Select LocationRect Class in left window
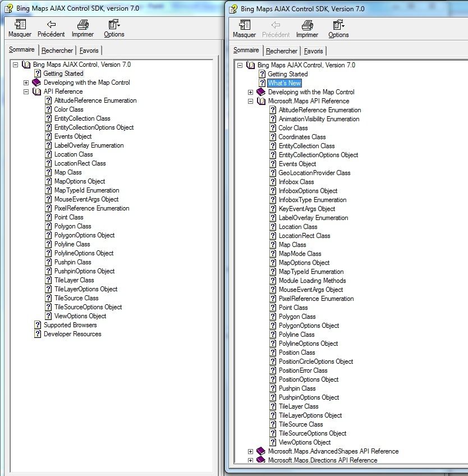Image resolution: width=468 pixels, height=476 pixels. [80, 163]
